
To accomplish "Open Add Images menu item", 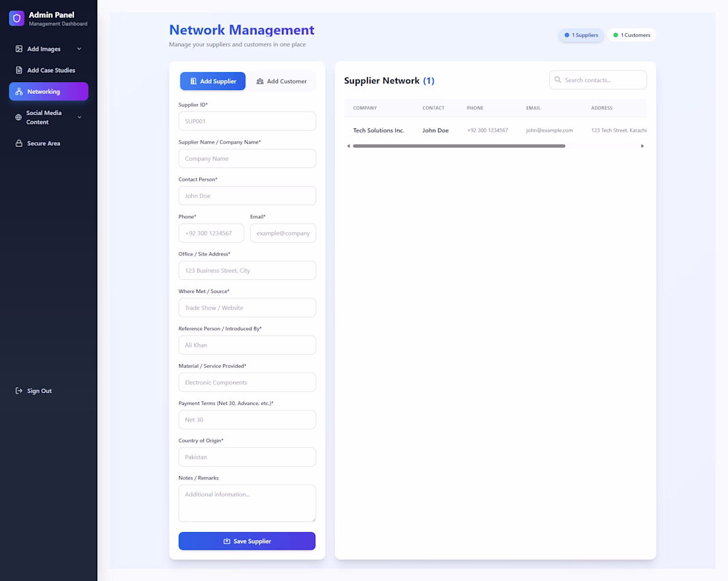I will click(x=49, y=49).
